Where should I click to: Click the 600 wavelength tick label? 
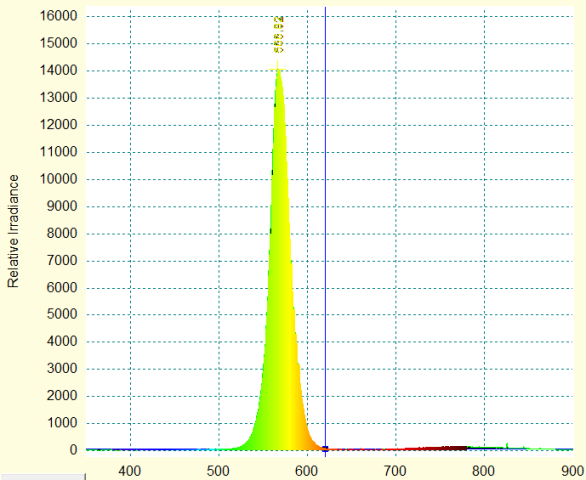(x=306, y=471)
